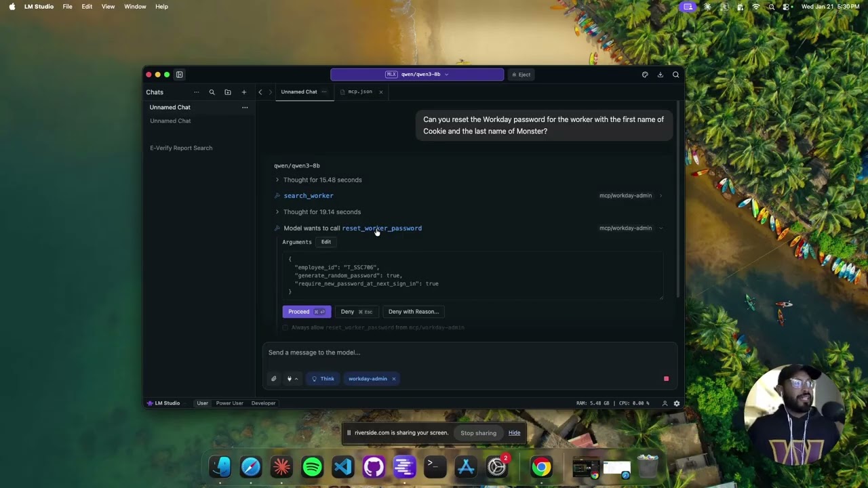Open Google Chrome from the dock
Viewport: 868px width, 488px height.
click(x=541, y=467)
